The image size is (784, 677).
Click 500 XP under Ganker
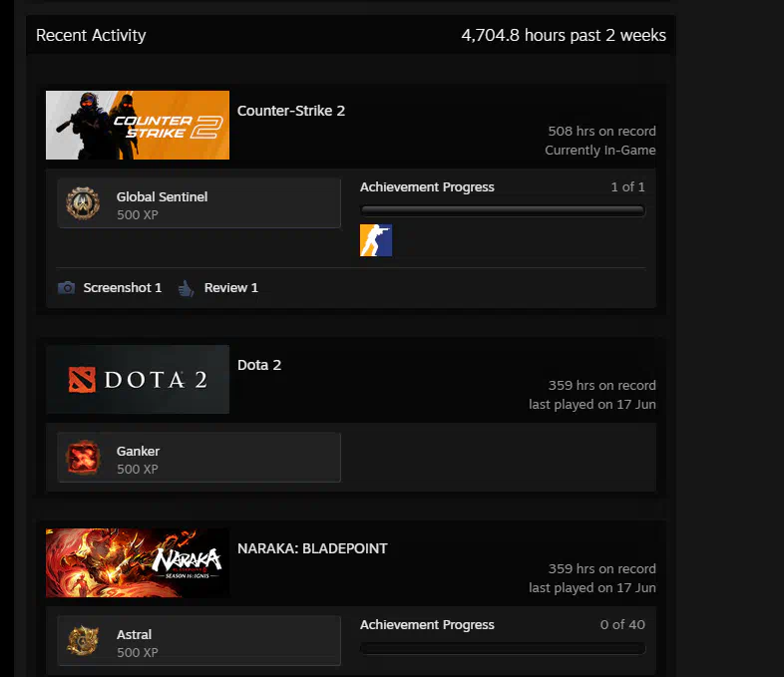pos(138,470)
